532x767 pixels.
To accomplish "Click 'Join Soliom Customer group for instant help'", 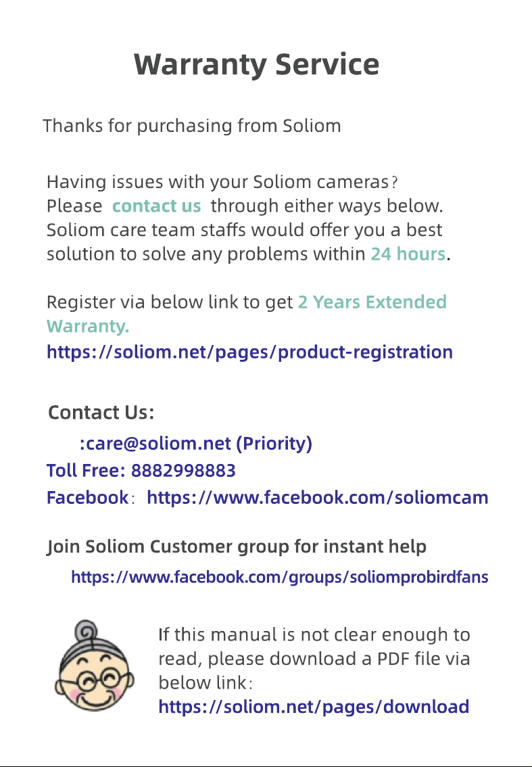I will [x=237, y=547].
